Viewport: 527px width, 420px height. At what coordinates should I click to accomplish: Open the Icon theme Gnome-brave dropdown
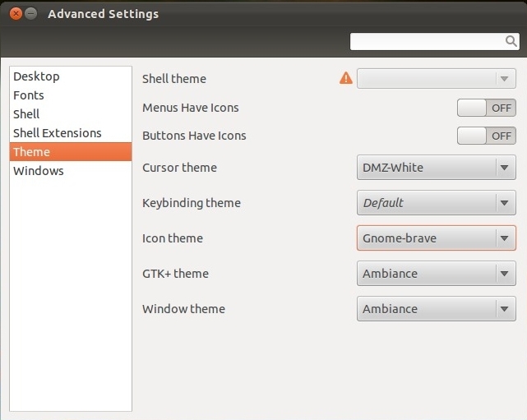click(x=437, y=238)
